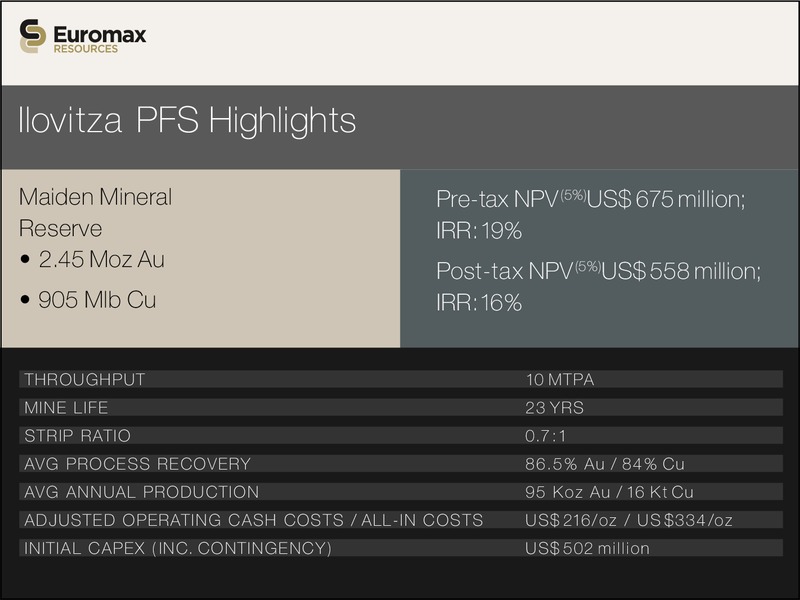Select the 'AVG ANNUAL PRODUCTION' label
The width and height of the screenshot is (800, 600).
pyautogui.click(x=142, y=492)
